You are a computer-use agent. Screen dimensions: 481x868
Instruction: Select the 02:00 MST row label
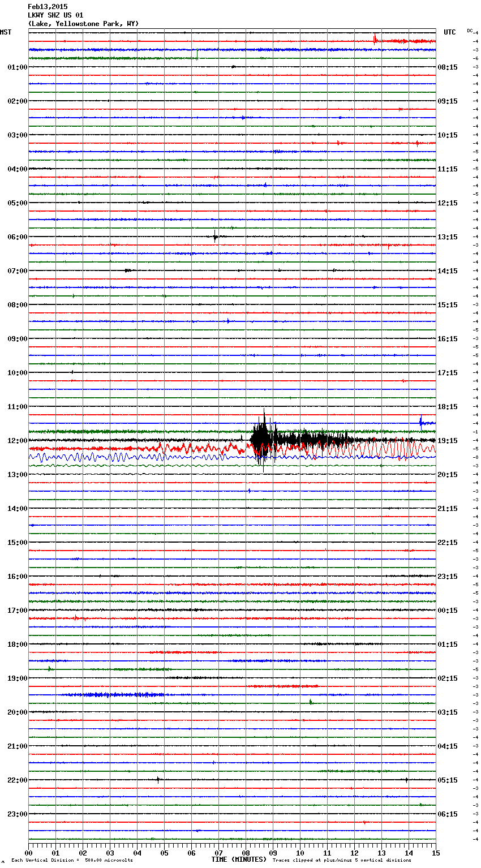click(18, 101)
